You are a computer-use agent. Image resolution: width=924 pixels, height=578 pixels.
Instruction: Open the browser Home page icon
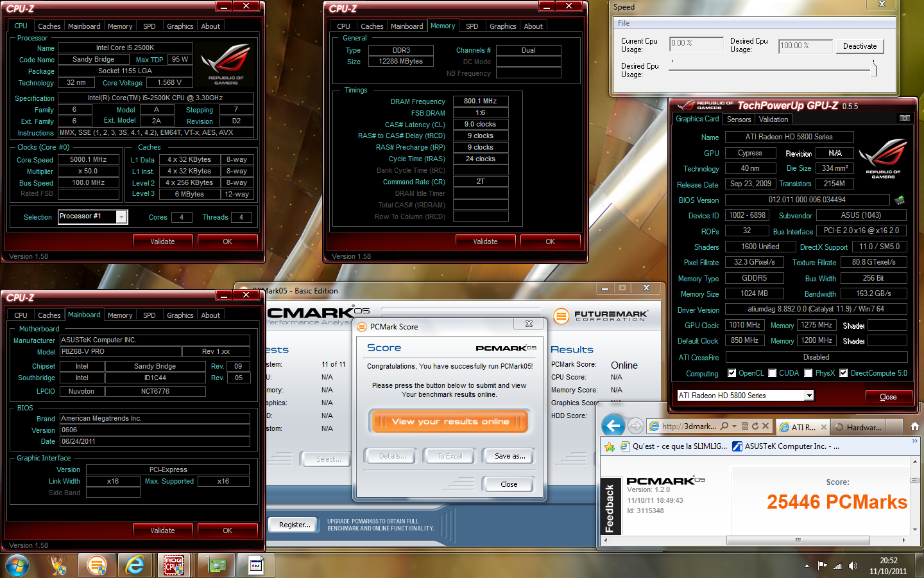click(x=915, y=426)
